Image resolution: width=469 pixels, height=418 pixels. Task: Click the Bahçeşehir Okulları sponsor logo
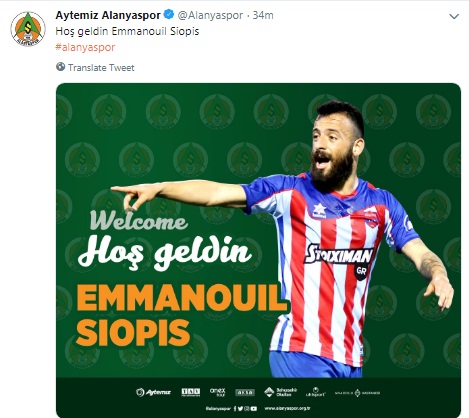click(280, 392)
